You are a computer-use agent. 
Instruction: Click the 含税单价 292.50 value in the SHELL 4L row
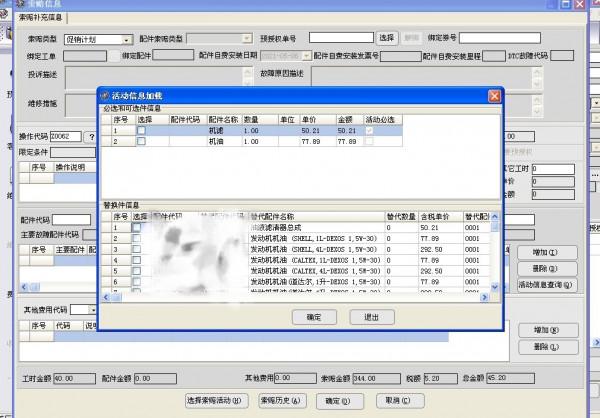point(441,249)
